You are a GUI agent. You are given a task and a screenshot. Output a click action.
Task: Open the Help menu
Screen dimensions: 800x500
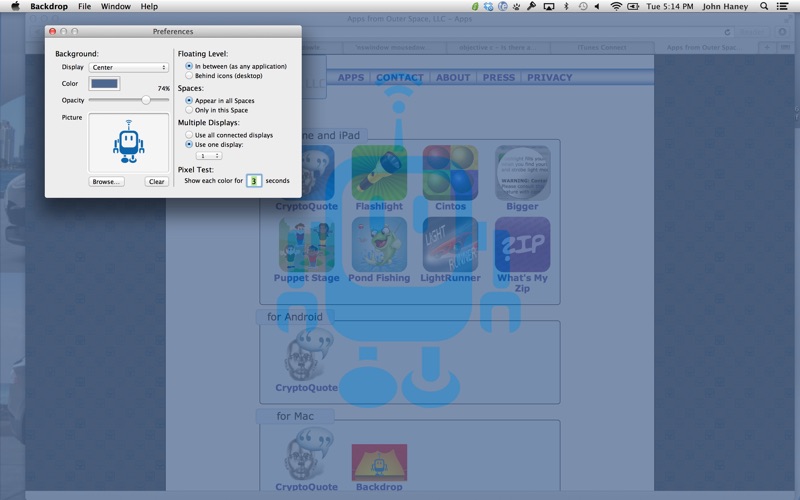tap(149, 6)
